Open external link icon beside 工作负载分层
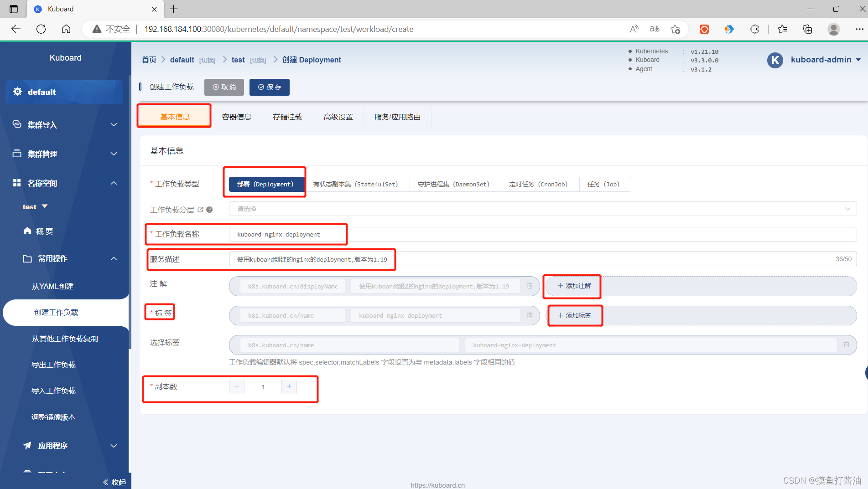 point(200,210)
